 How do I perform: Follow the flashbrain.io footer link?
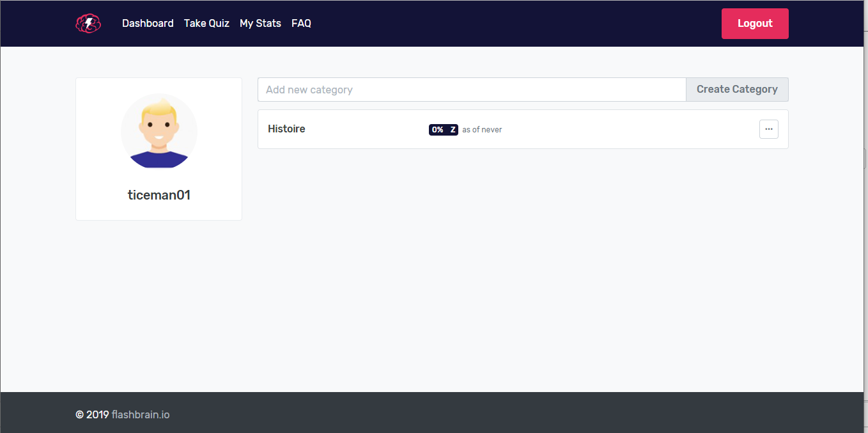click(x=141, y=414)
